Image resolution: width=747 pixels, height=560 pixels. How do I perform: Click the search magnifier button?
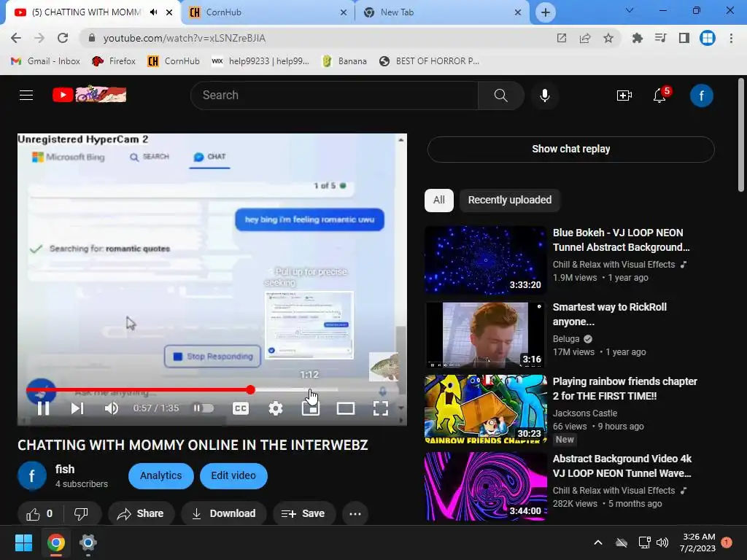500,96
